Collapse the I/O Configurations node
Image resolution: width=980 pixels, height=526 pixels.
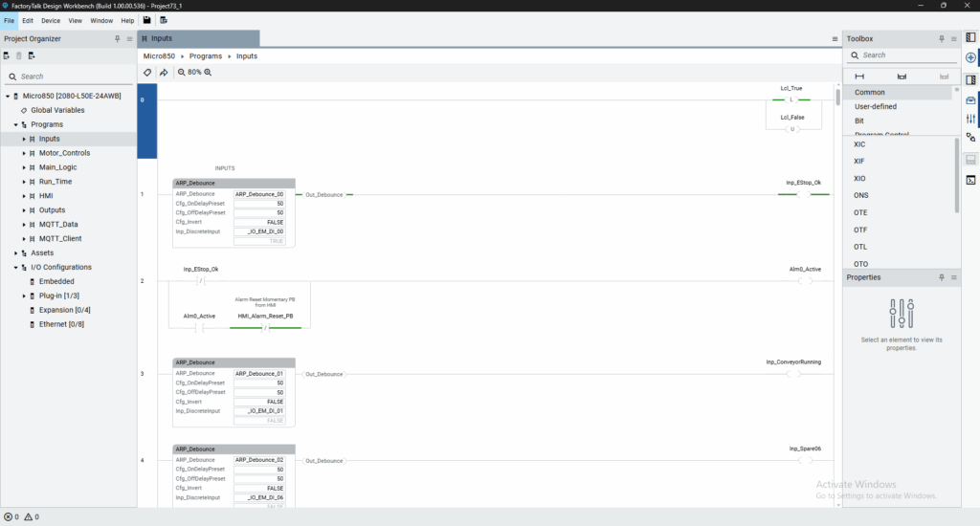coord(15,268)
